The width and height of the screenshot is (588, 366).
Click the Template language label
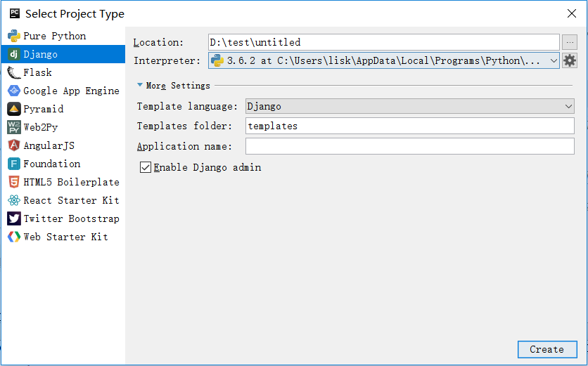tap(188, 106)
